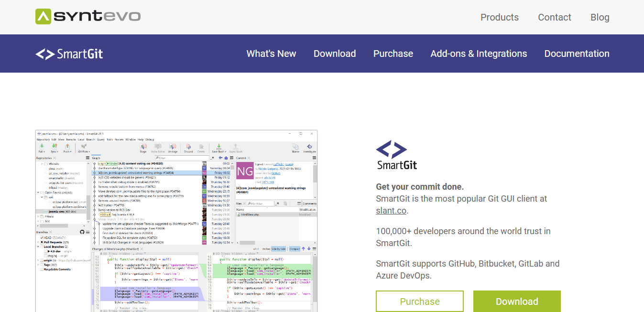Screen dimensions: 644x312
Task: Click the Unstage icon in the SmartGit screenshot
Action: 173,147
